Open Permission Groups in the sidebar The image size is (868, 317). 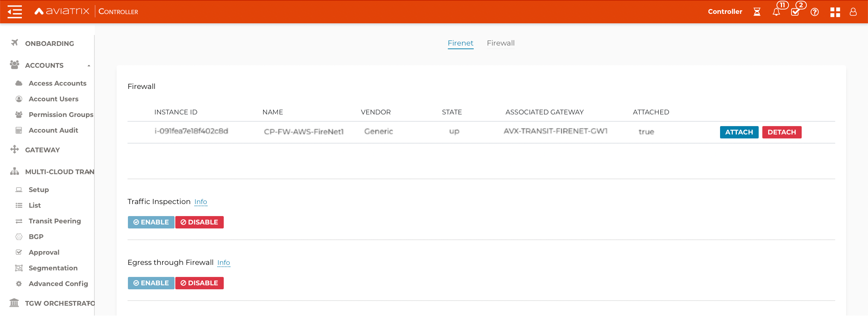61,114
